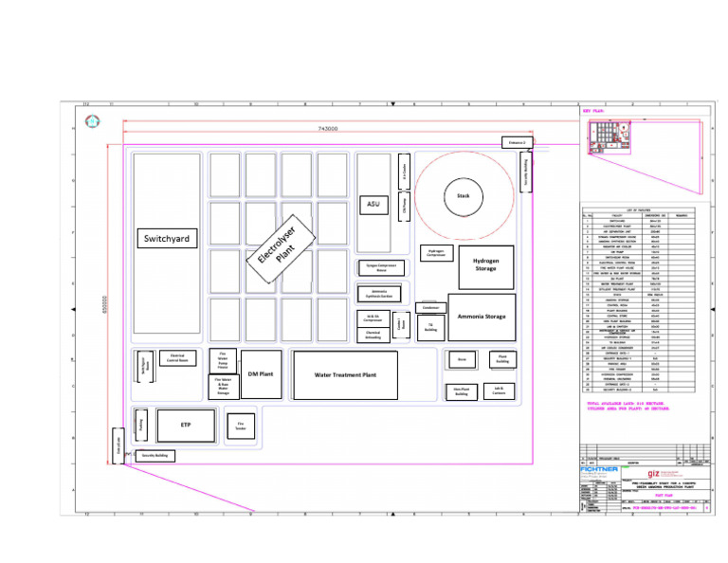Click the Condenser box
The width and height of the screenshot is (728, 563).
pos(431,307)
